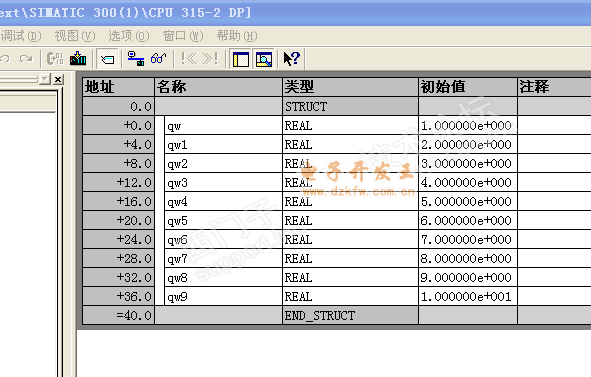Select address cell +36.0
This screenshot has width=591, height=377.
pyautogui.click(x=118, y=296)
